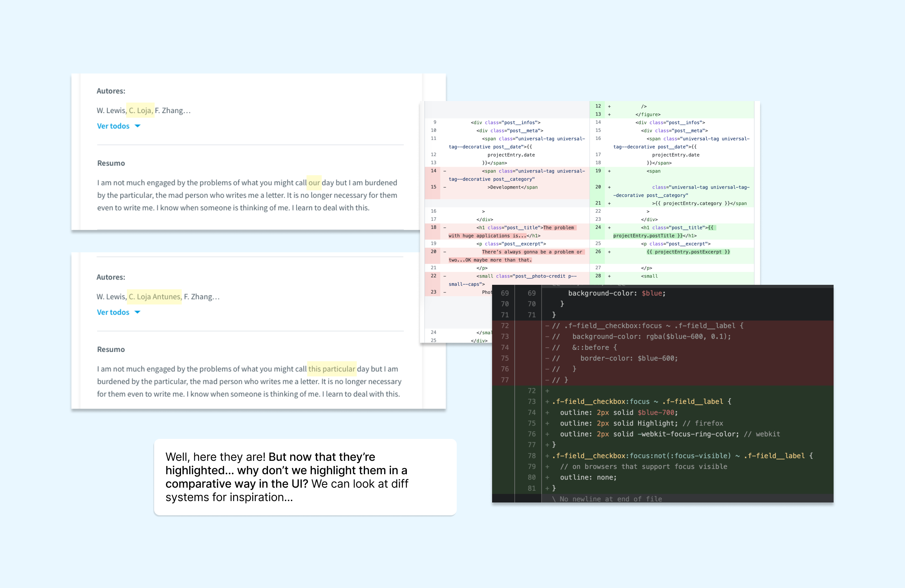The height and width of the screenshot is (588, 905).
Task: Click highlighted word 'our' in top Resumo
Action: [314, 182]
